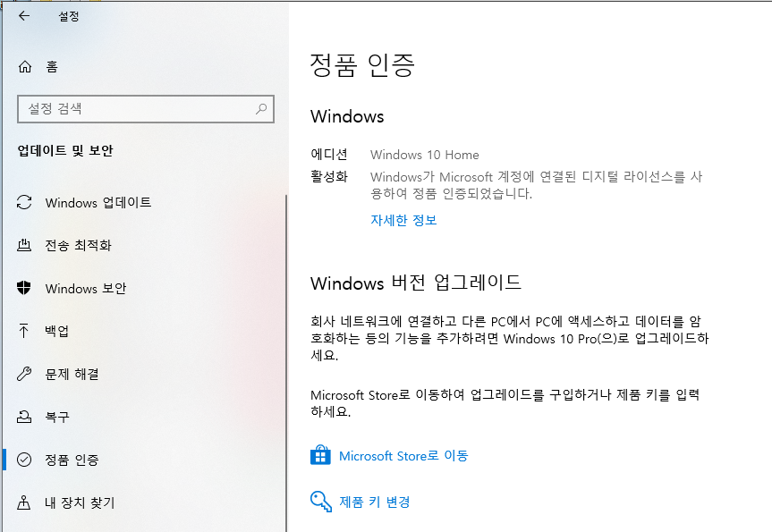Screen dimensions: 772x532
Task: Click the Windows 버전 업그레이드 heading
Action: (416, 283)
